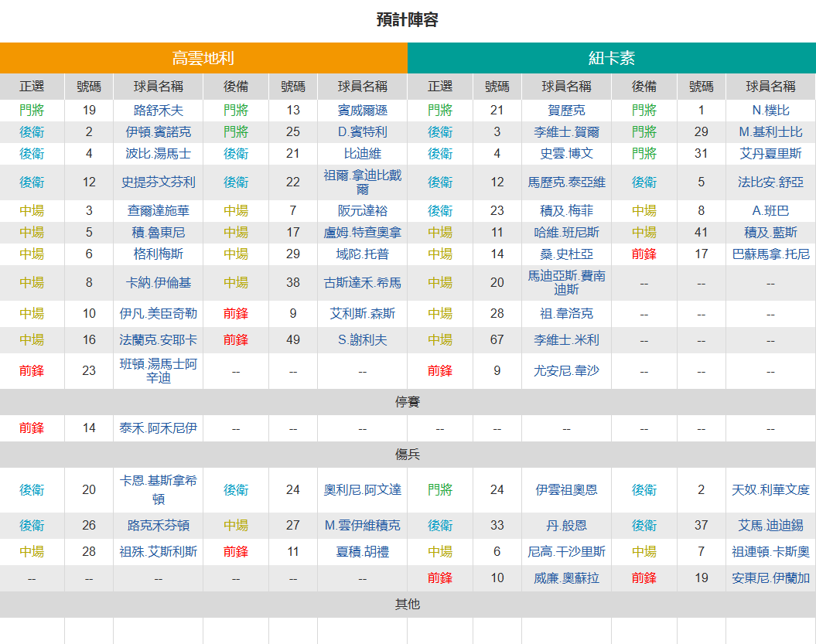Image resolution: width=816 pixels, height=644 pixels.
Task: Click forward 艾利斯.森斯
Action: [x=363, y=314]
